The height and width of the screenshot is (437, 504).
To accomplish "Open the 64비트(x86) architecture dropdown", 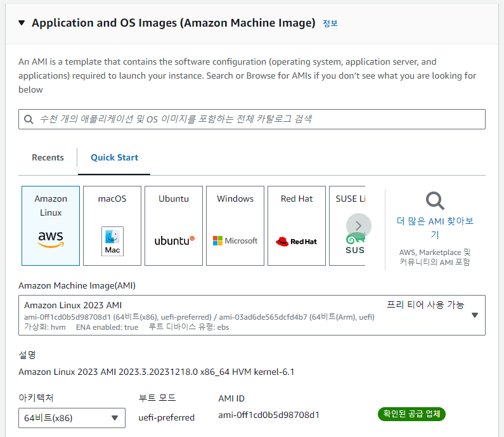I will (72, 418).
